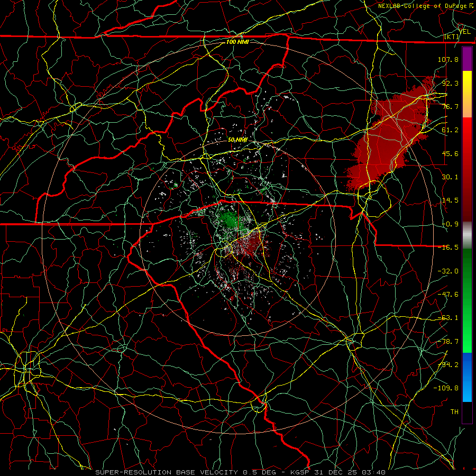Select the -47.6 legend value
Viewport: 476px width, 476px height.
(448, 295)
